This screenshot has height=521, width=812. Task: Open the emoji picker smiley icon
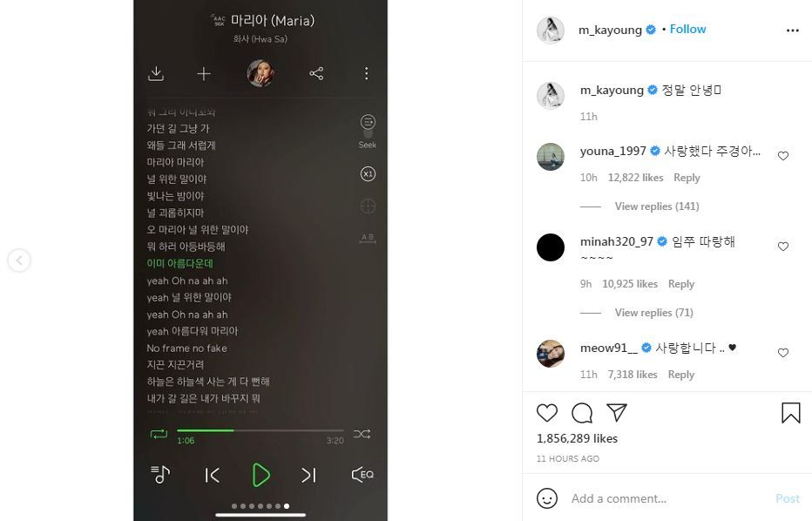click(x=547, y=498)
